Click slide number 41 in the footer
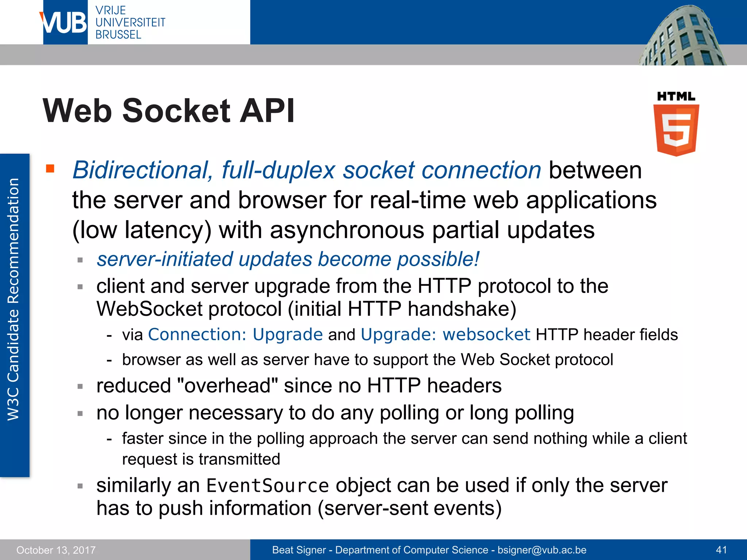The image size is (747, 560). tap(721, 550)
